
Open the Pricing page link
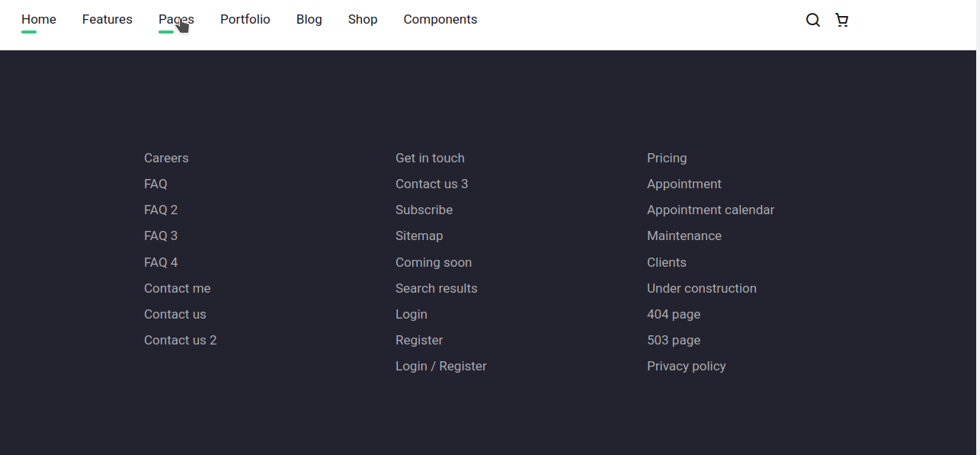pyautogui.click(x=667, y=158)
